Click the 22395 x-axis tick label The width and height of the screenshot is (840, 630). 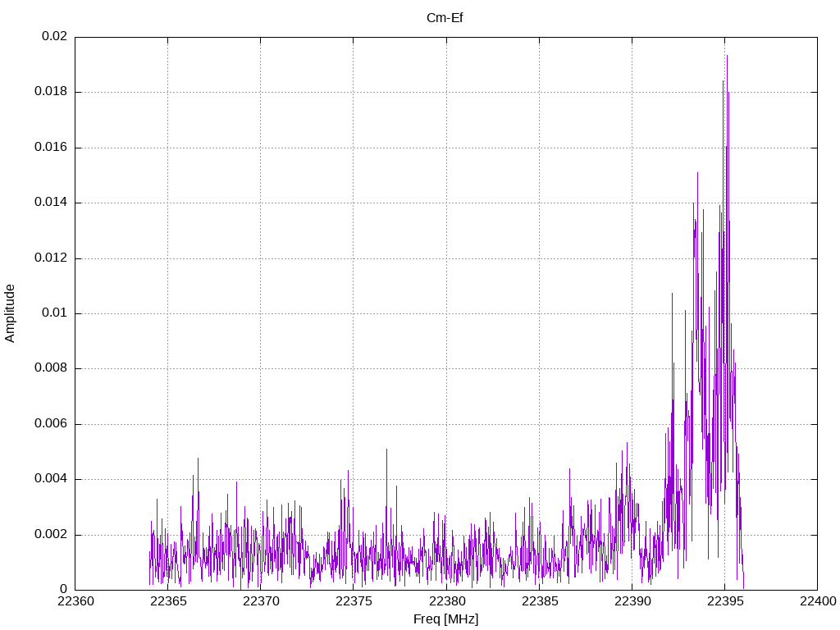pyautogui.click(x=725, y=601)
